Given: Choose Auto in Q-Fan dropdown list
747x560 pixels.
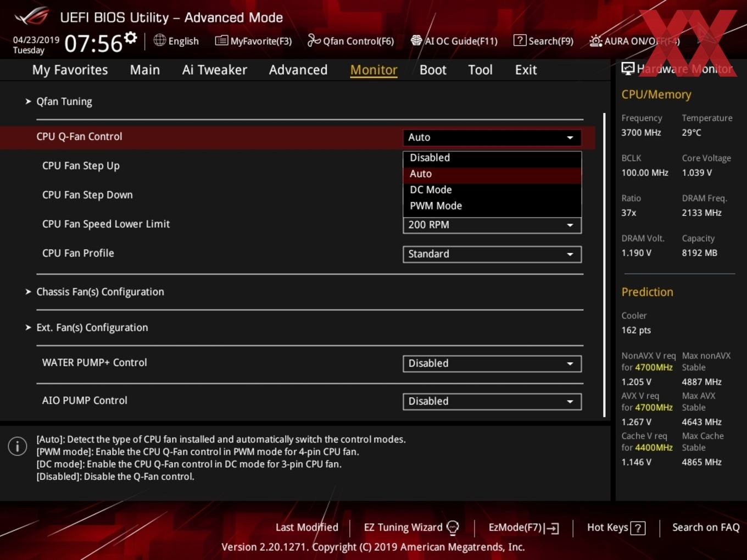Looking at the screenshot, I should pos(492,173).
